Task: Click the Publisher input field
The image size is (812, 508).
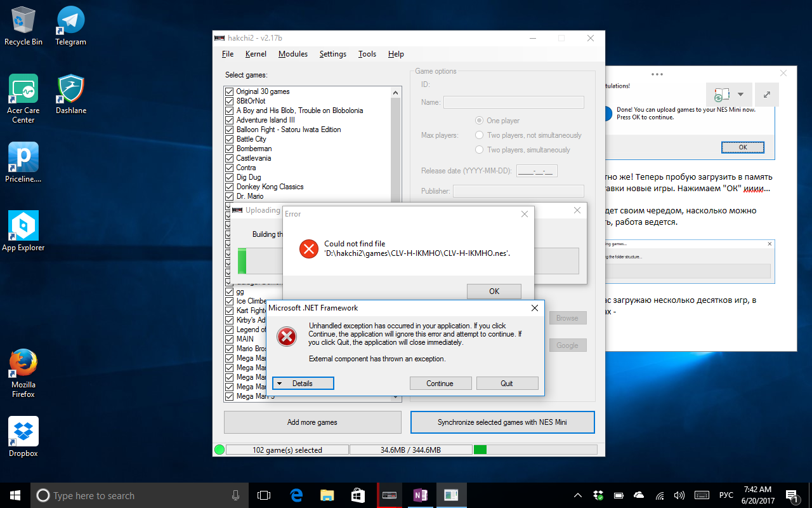Action: 518,191
